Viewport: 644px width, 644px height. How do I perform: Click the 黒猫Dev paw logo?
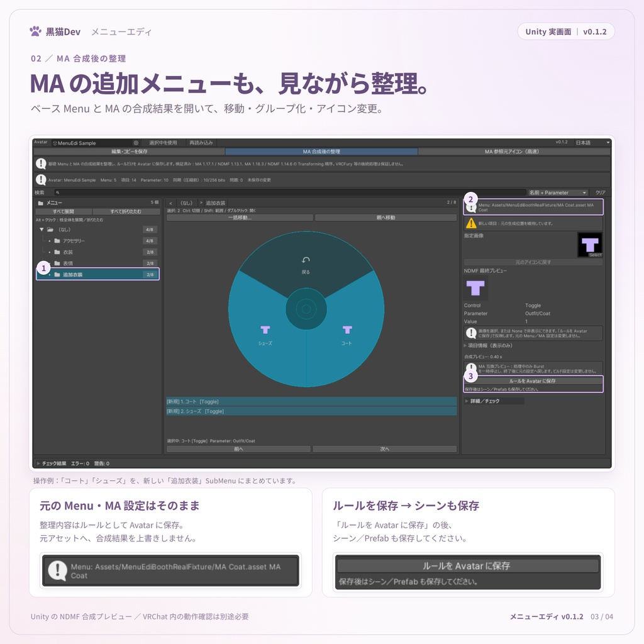[36, 31]
